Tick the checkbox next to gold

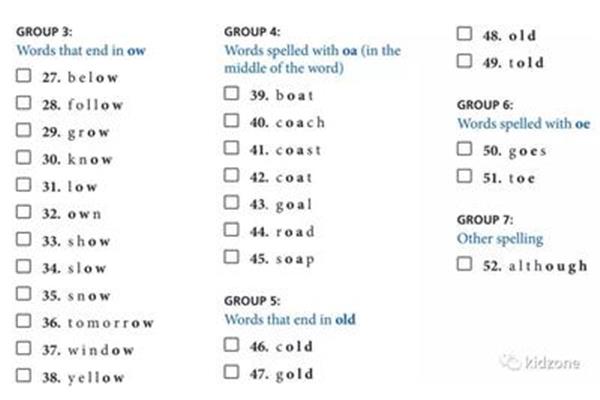(232, 372)
